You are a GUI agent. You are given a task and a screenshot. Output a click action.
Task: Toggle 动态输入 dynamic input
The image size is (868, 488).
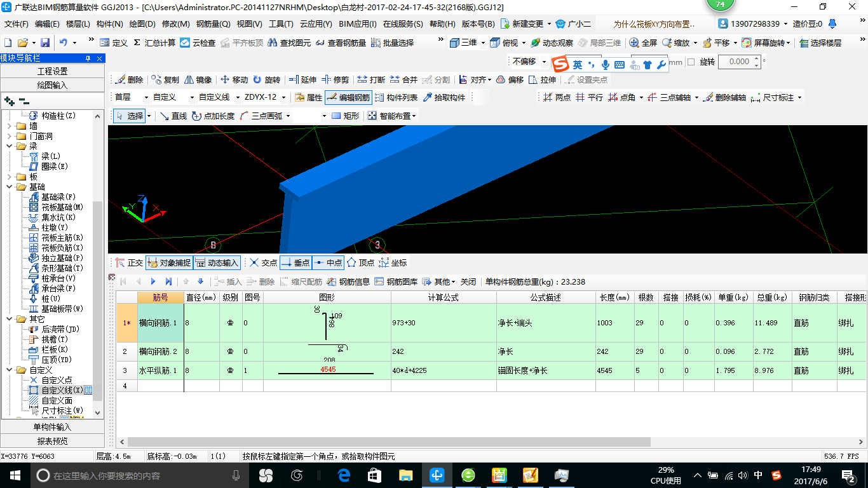coord(217,262)
